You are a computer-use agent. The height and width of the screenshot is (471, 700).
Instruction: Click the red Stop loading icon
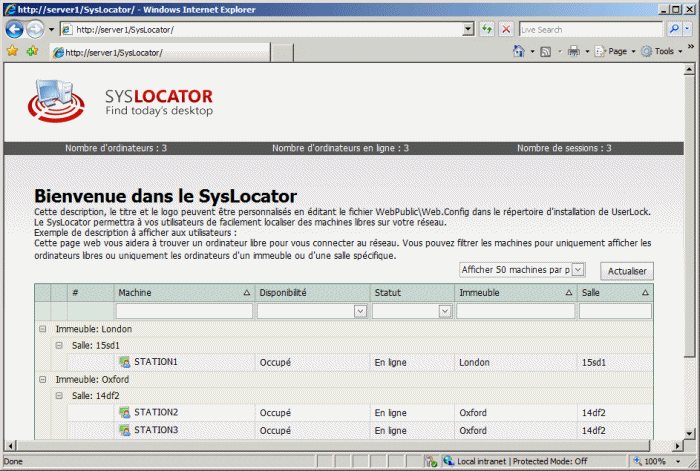click(506, 29)
